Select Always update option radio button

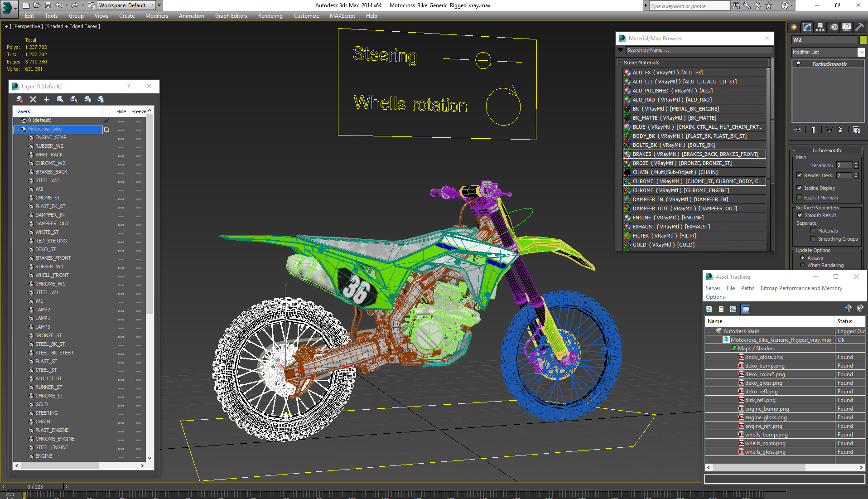803,258
